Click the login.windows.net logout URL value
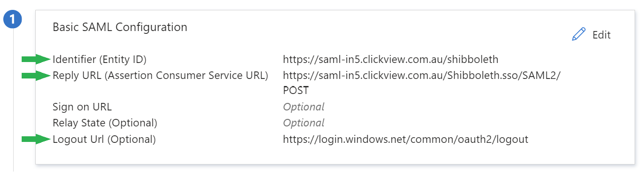The width and height of the screenshot is (644, 172). click(x=406, y=139)
